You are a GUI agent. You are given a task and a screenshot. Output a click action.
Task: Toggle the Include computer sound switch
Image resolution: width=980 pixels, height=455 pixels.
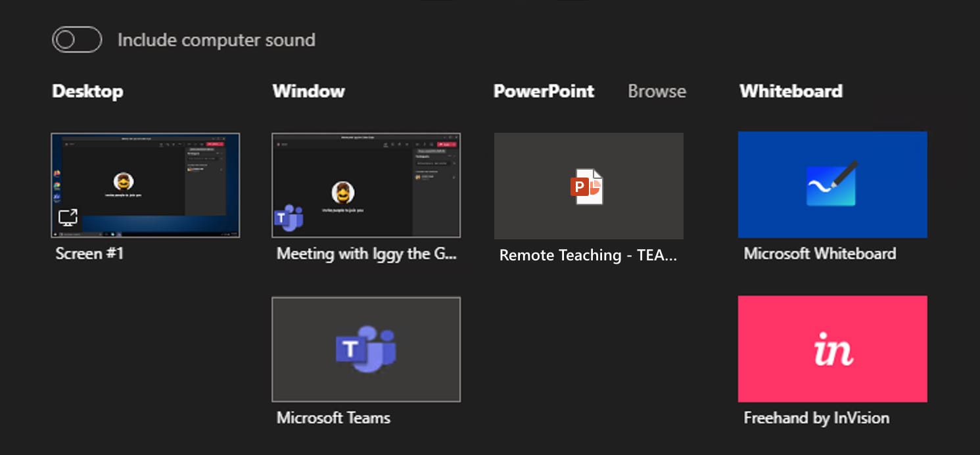[x=77, y=39]
